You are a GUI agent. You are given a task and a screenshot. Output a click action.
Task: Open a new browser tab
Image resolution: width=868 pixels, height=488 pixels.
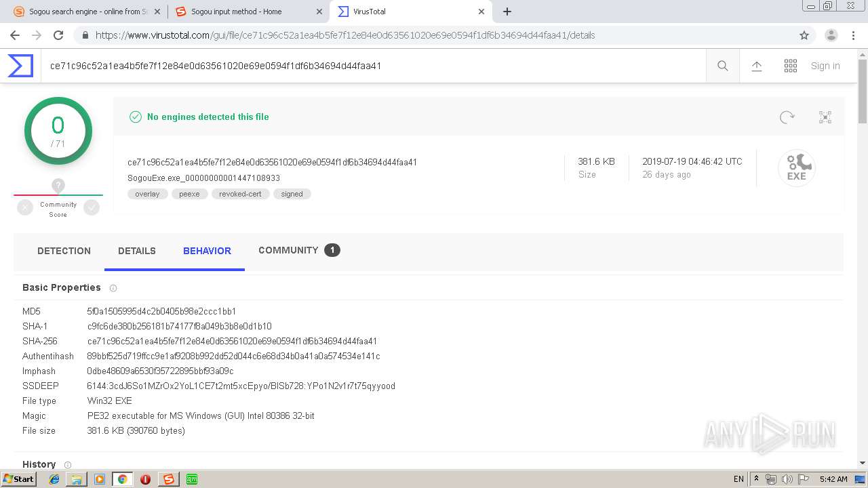click(507, 12)
